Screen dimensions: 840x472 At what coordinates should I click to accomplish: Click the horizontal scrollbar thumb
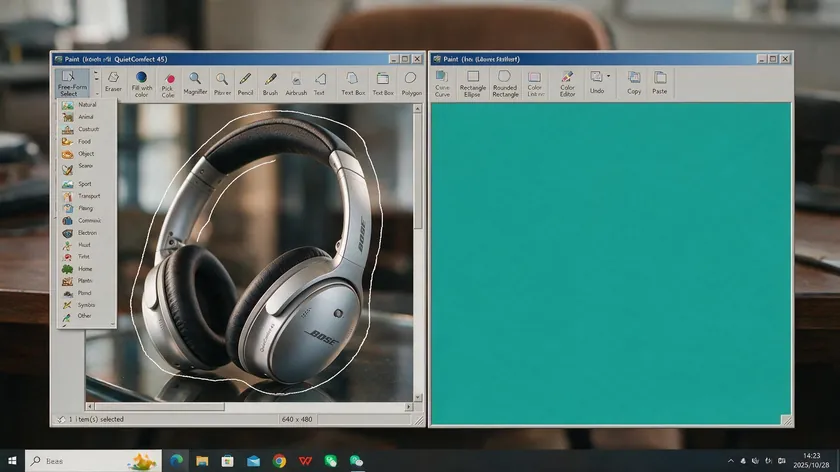pyautogui.click(x=160, y=407)
